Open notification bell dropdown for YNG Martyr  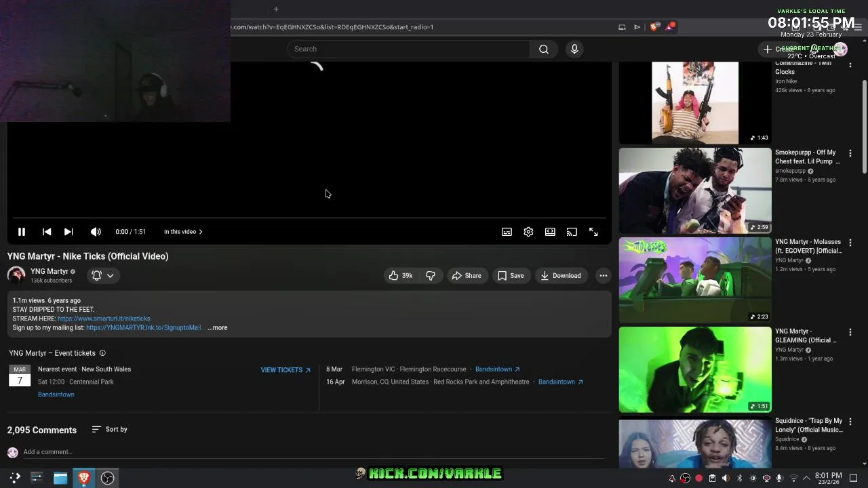pos(103,276)
